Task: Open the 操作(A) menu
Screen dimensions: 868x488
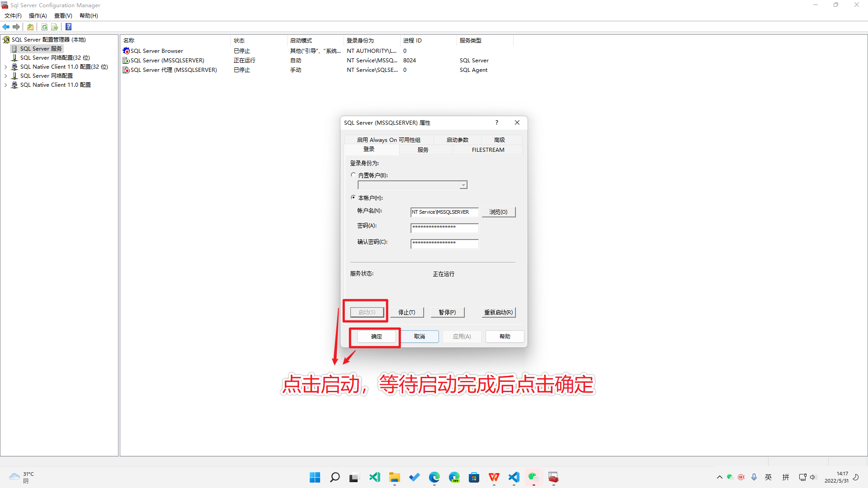Action: click(38, 16)
